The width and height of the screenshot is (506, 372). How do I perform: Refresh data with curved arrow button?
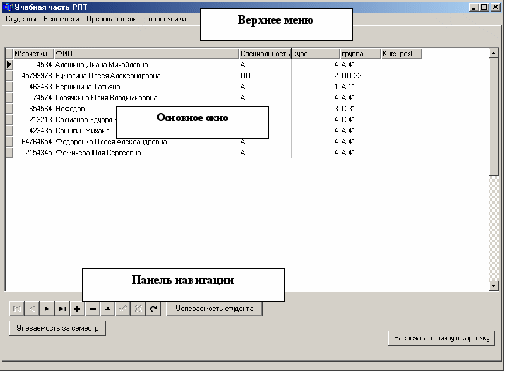point(153,309)
